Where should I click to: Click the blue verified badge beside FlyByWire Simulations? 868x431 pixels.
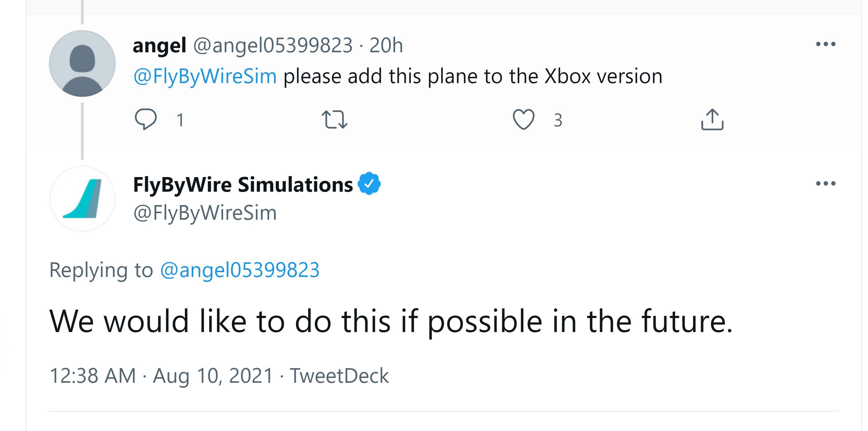369,184
